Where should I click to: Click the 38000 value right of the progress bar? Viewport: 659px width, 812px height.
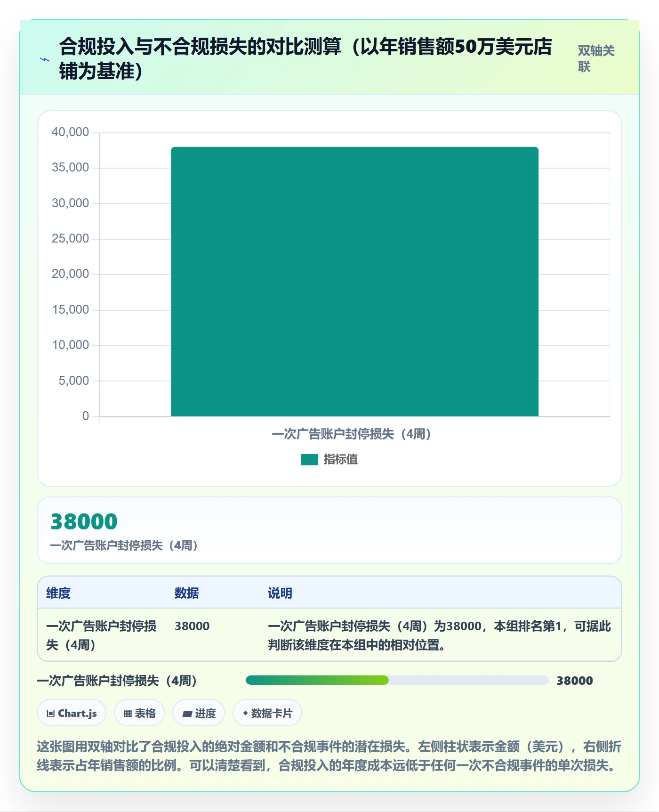[x=575, y=681]
